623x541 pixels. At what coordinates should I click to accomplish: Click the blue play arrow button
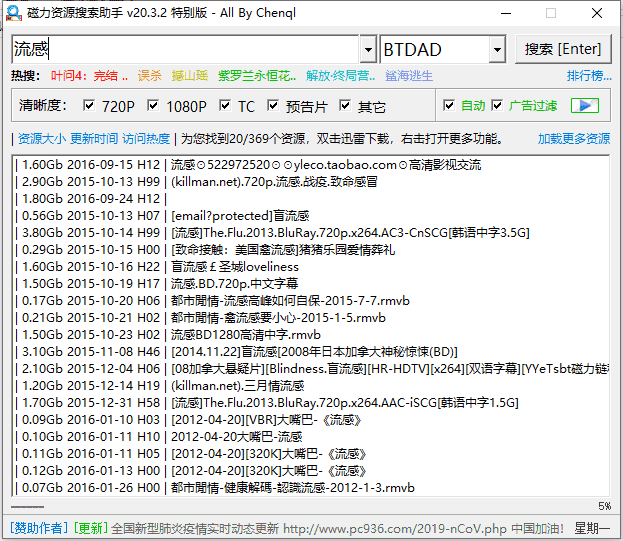tap(585, 106)
